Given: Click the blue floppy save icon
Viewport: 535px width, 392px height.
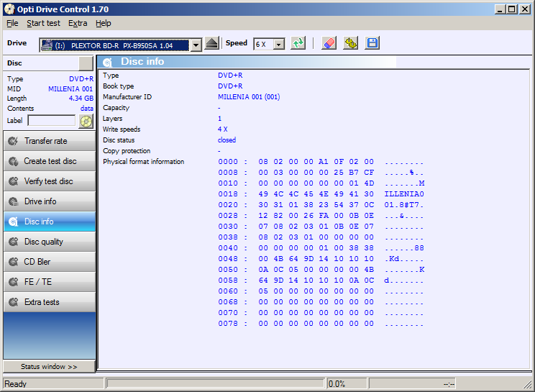Looking at the screenshot, I should point(372,43).
